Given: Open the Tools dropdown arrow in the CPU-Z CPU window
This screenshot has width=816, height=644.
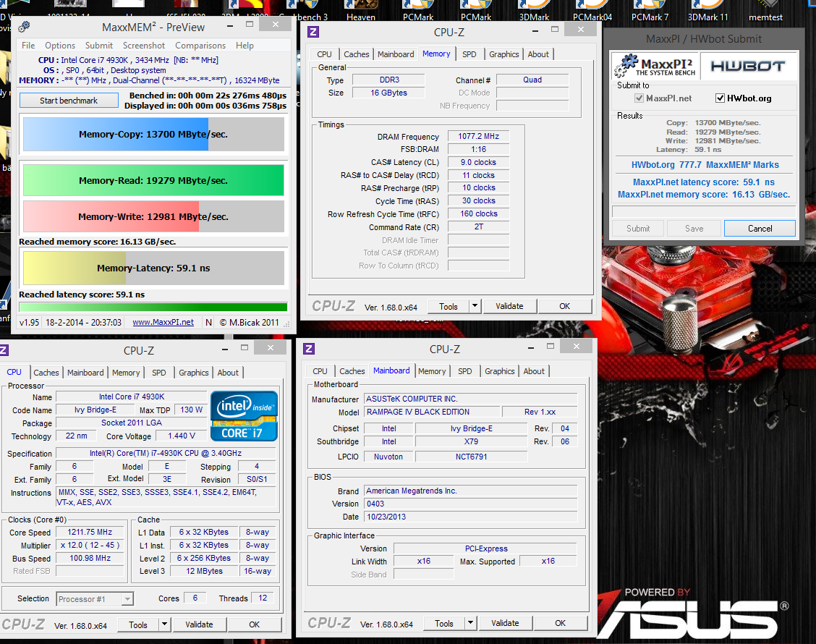Looking at the screenshot, I should click(164, 624).
